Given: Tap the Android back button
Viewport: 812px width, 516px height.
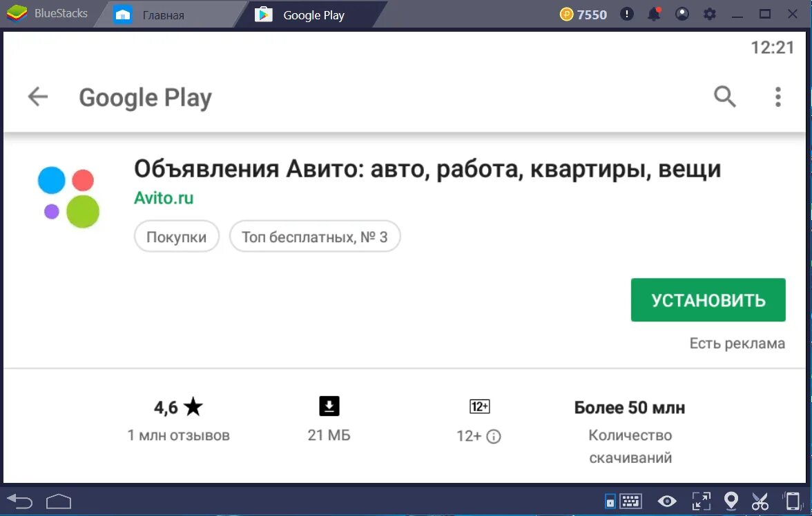Looking at the screenshot, I should (20, 501).
